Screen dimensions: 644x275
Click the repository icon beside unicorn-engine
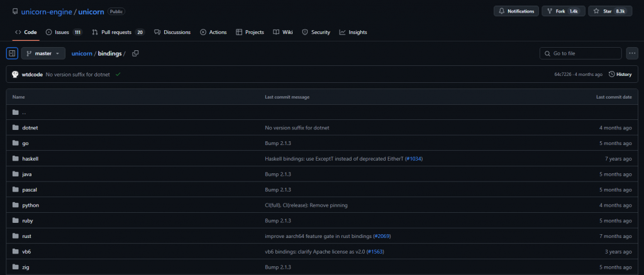[x=15, y=11]
